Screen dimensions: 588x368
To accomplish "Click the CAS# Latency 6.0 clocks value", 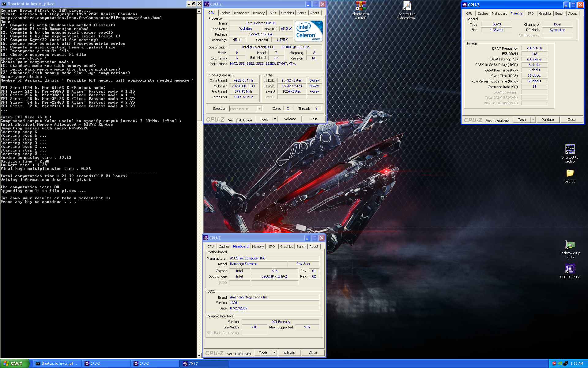I will [534, 59].
